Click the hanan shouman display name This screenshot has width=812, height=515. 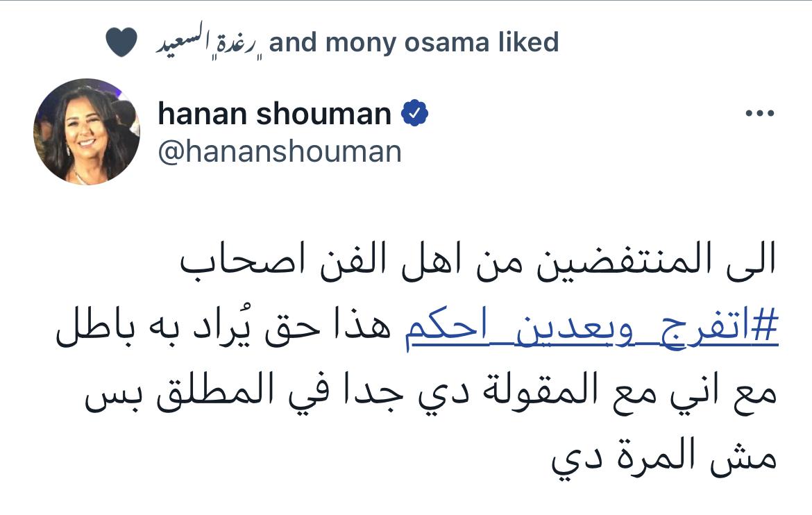coord(274,115)
